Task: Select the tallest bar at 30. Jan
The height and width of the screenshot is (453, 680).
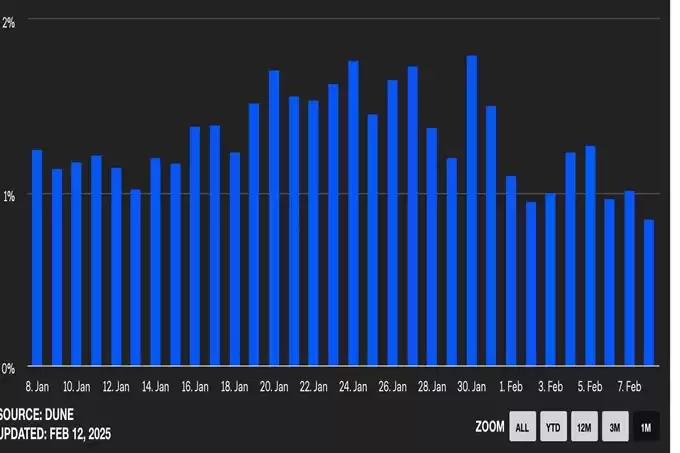Action: pos(472,210)
